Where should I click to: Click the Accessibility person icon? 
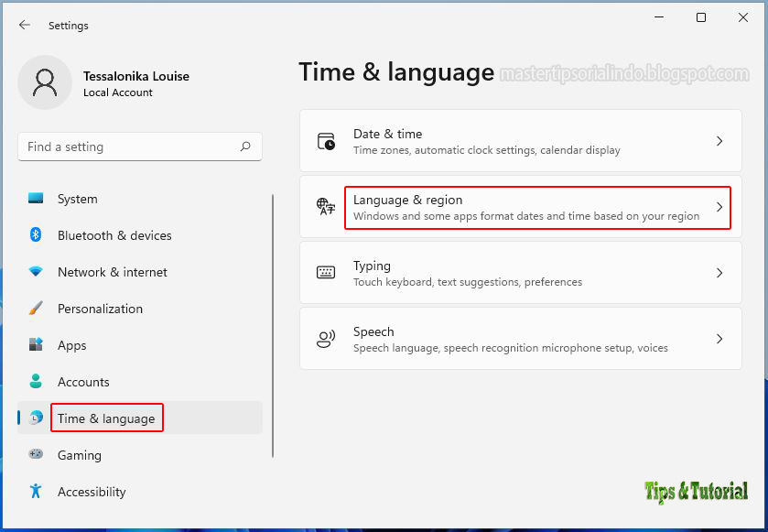pyautogui.click(x=37, y=492)
